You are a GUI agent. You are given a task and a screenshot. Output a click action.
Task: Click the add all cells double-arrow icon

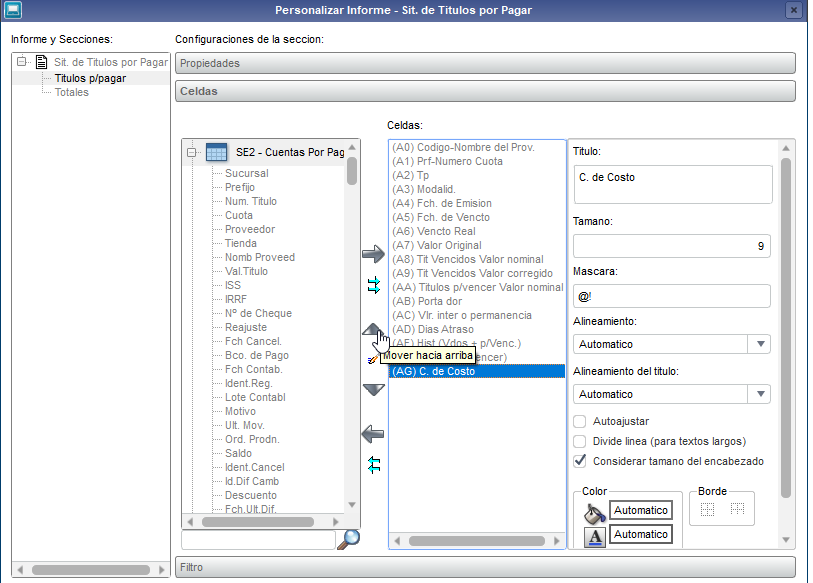coord(374,285)
